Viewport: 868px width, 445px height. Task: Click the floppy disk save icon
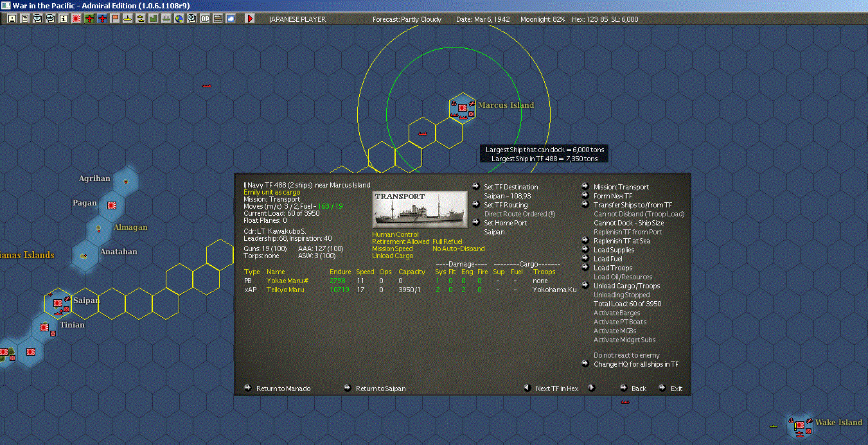click(x=12, y=19)
